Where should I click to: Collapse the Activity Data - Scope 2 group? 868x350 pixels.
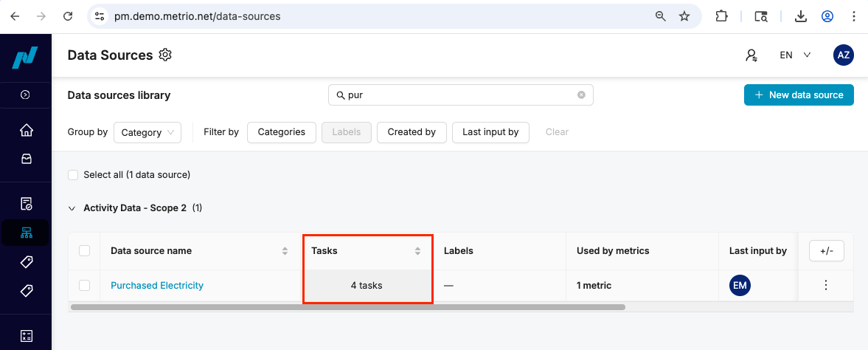click(x=72, y=208)
